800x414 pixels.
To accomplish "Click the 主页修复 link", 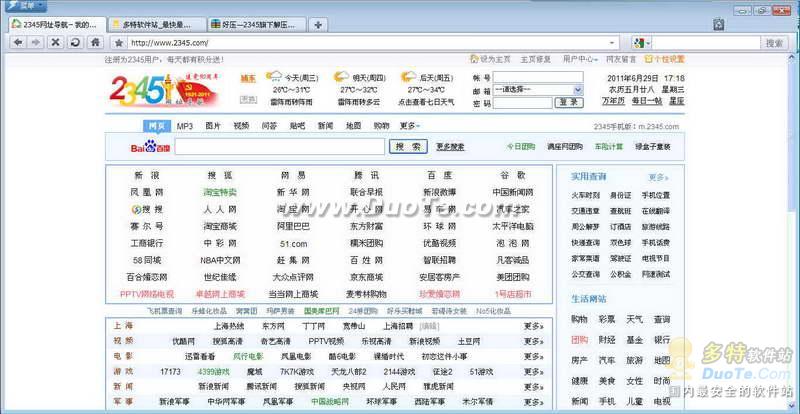I will (x=536, y=59).
